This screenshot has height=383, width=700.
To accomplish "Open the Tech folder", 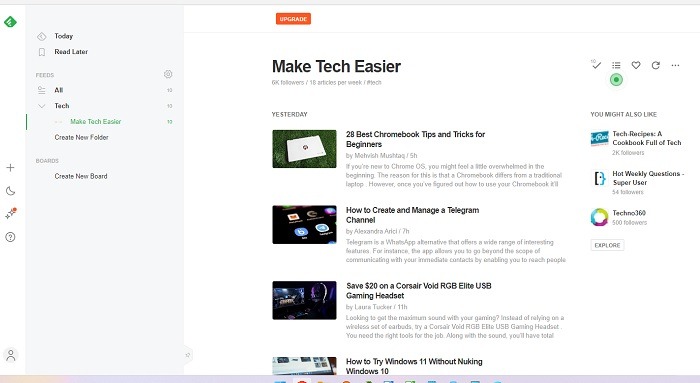I will (x=62, y=106).
